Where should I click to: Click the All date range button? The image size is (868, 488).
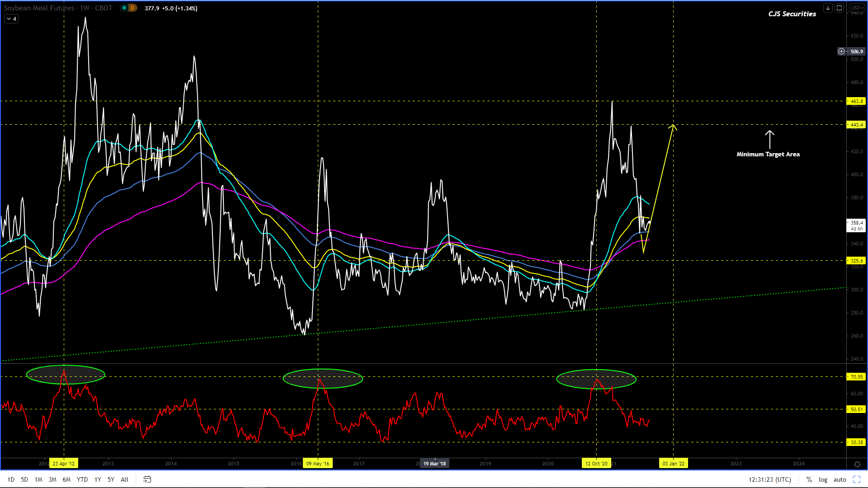coord(124,479)
